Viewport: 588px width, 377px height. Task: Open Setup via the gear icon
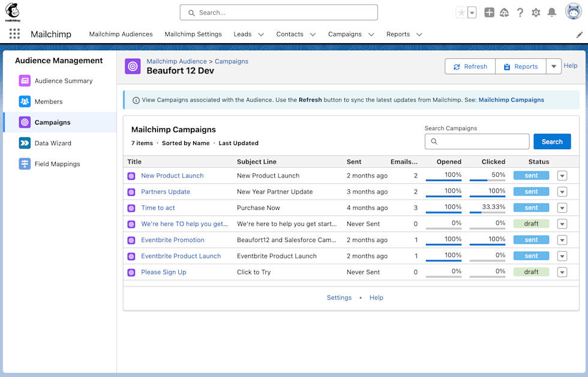[x=536, y=11]
